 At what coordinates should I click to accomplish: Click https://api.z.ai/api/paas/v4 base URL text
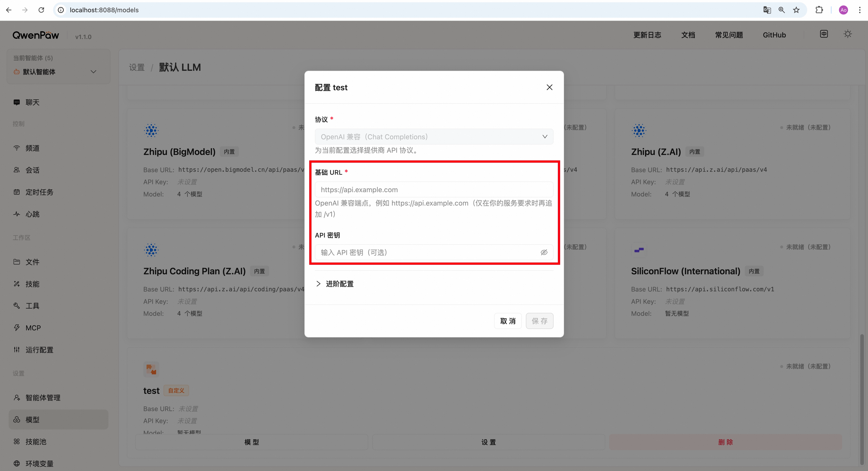pos(716,170)
